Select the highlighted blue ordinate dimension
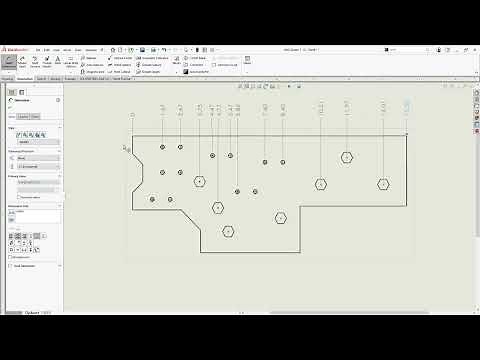The image size is (480, 360). click(x=406, y=107)
